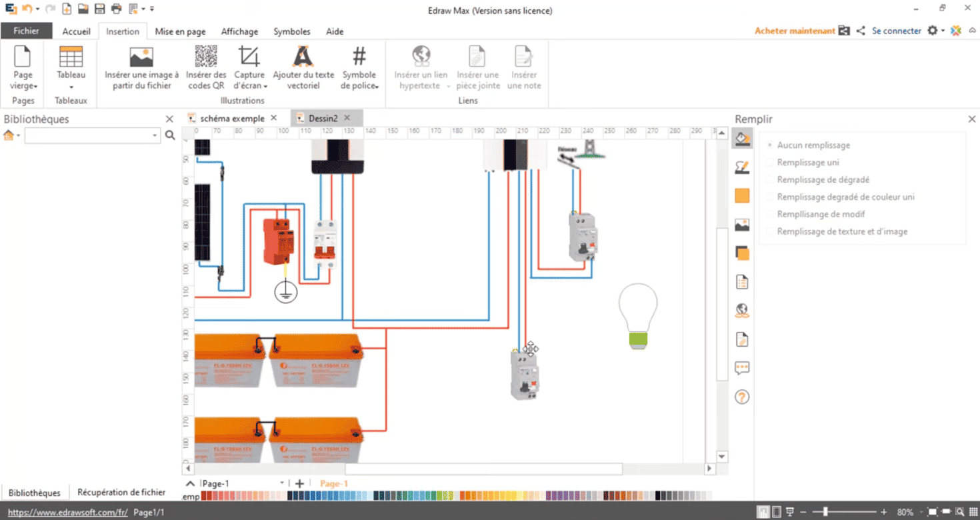Adjust the zoom slider in status bar
Screen dimensions: 980x520
pyautogui.click(x=826, y=512)
